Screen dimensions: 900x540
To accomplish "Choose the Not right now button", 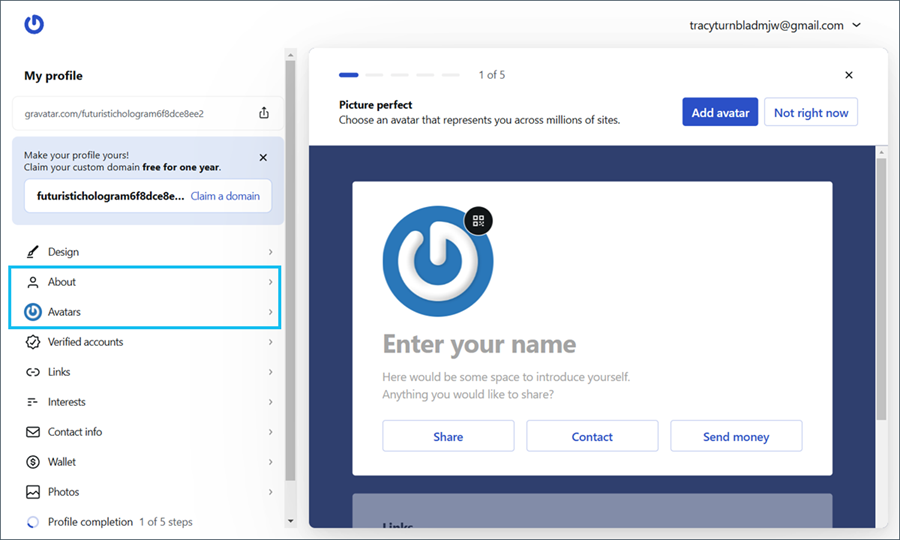I will (810, 113).
